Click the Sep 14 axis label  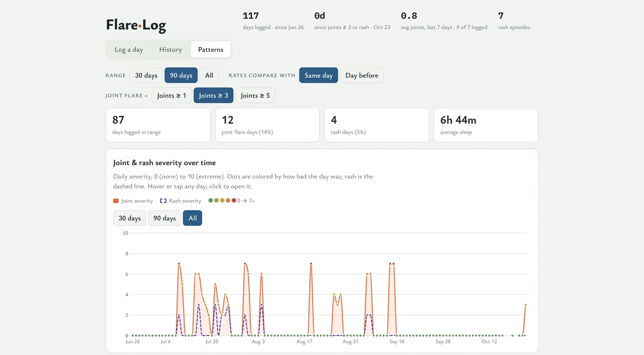point(396,341)
